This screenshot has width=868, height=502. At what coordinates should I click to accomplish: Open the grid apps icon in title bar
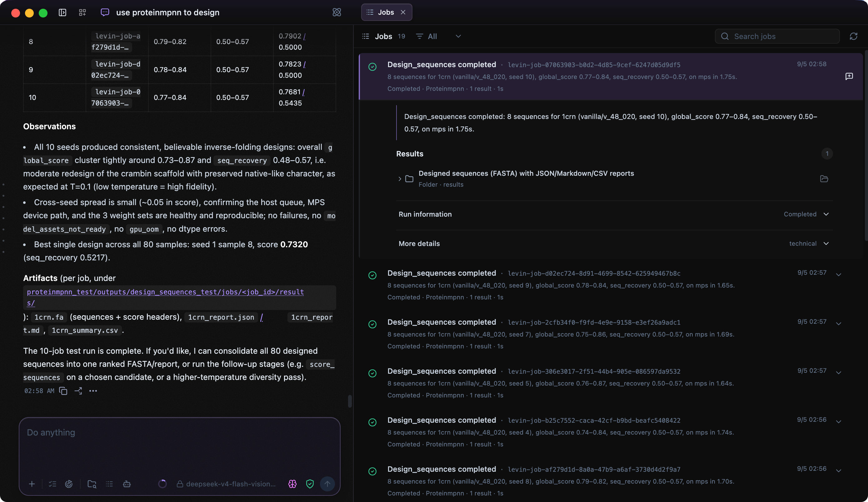82,13
